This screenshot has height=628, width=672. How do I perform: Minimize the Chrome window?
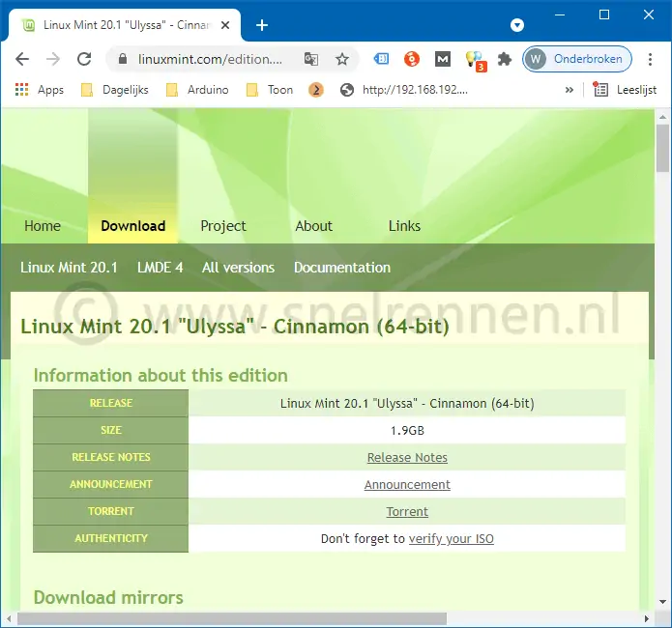[560, 15]
